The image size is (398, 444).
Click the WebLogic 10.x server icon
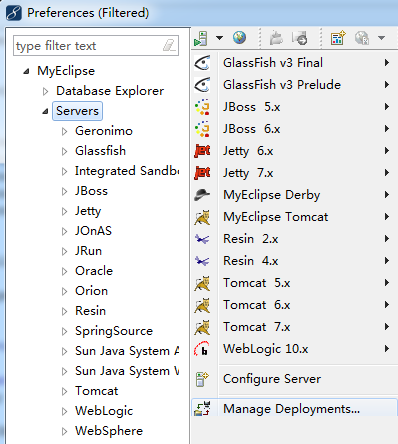[x=202, y=349]
